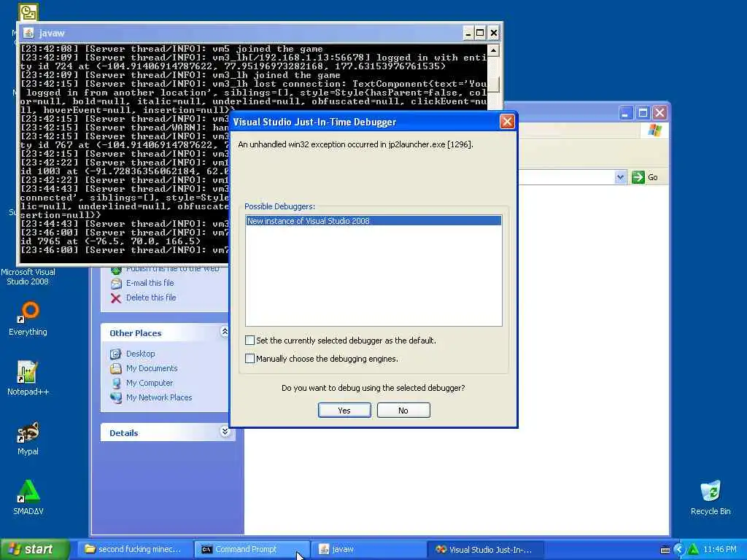
Task: Click the Go button in Explorer
Action: [x=645, y=178]
